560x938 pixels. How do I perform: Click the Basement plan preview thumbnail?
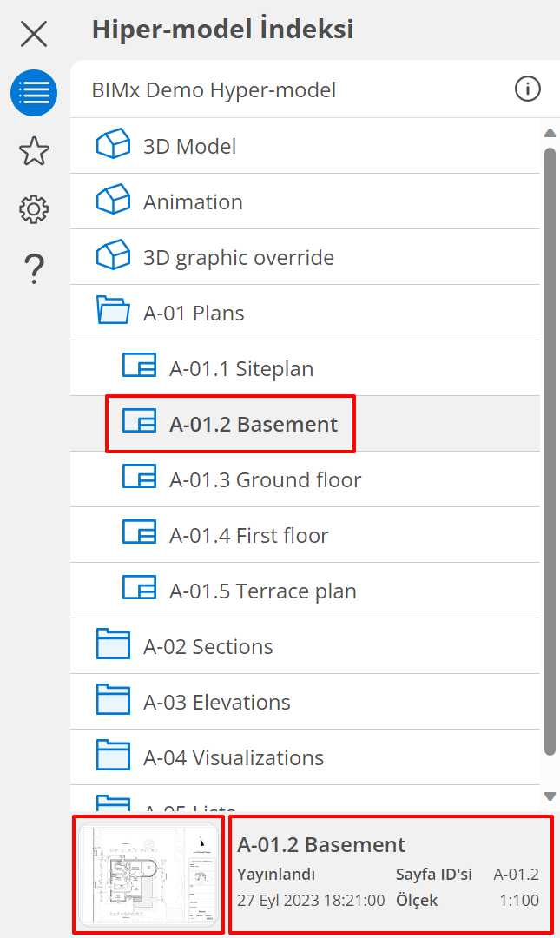pyautogui.click(x=148, y=875)
